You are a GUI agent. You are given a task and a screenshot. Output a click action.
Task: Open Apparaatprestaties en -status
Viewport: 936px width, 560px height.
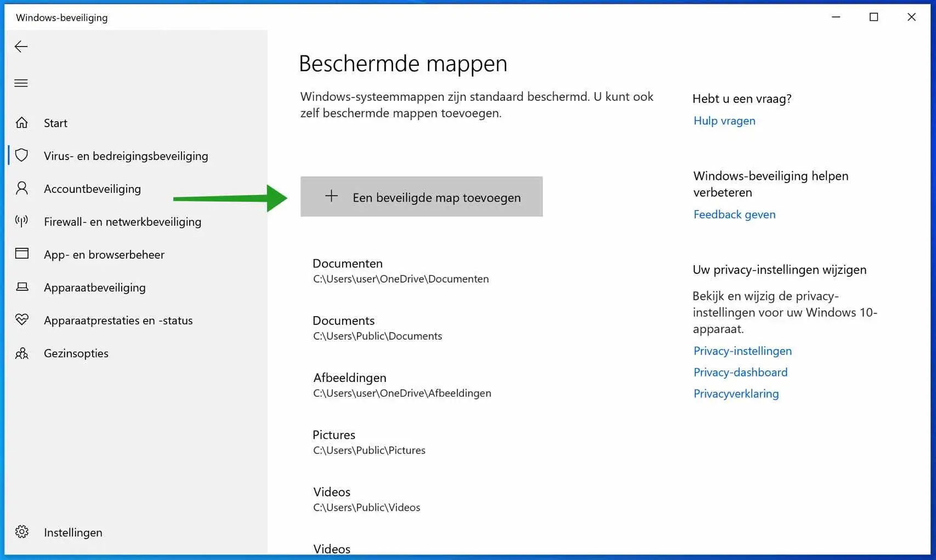(x=118, y=321)
